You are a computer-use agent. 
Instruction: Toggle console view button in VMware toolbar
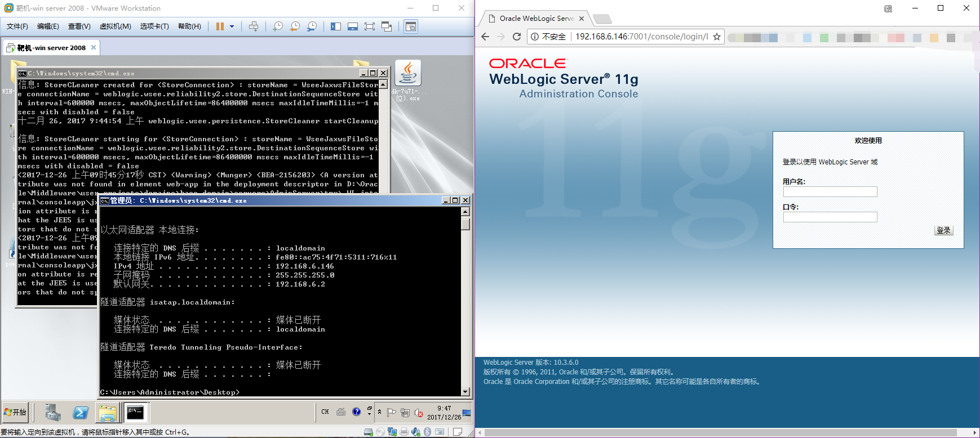(411, 26)
